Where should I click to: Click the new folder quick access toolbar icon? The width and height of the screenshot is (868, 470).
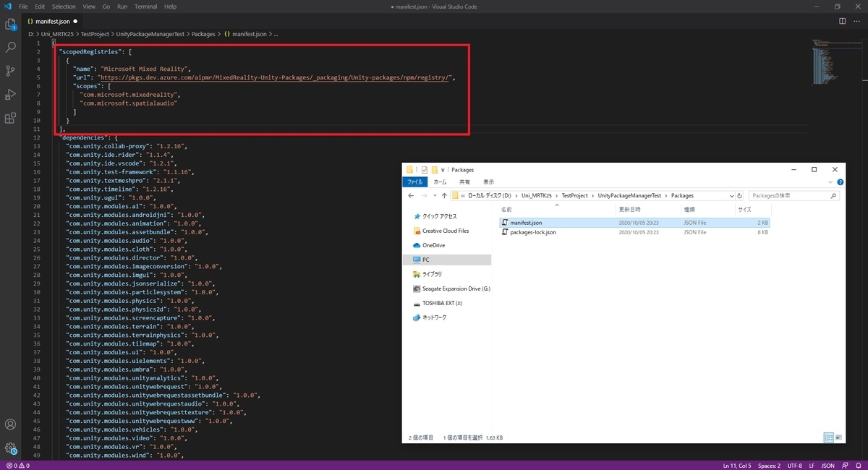[x=434, y=170]
